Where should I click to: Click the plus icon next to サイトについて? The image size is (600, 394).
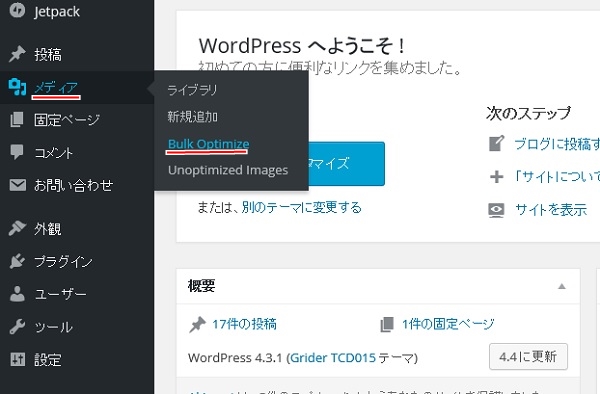click(x=497, y=176)
